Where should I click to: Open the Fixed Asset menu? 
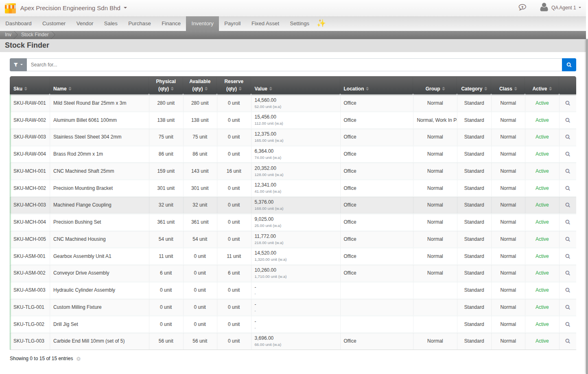coord(265,24)
